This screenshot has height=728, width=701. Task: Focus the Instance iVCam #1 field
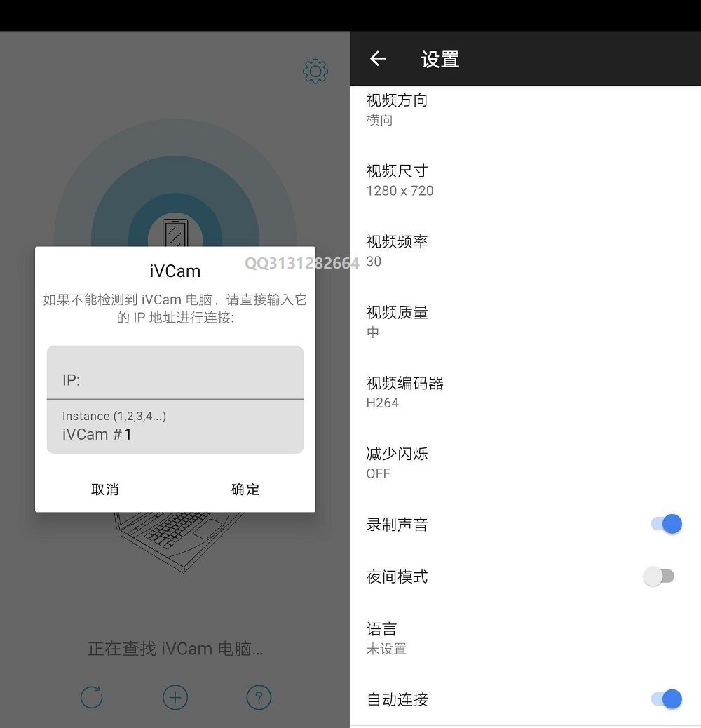pyautogui.click(x=175, y=426)
